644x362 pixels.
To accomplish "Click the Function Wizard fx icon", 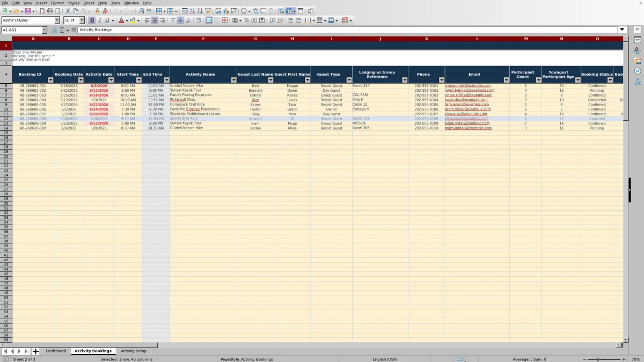I will (x=54, y=30).
